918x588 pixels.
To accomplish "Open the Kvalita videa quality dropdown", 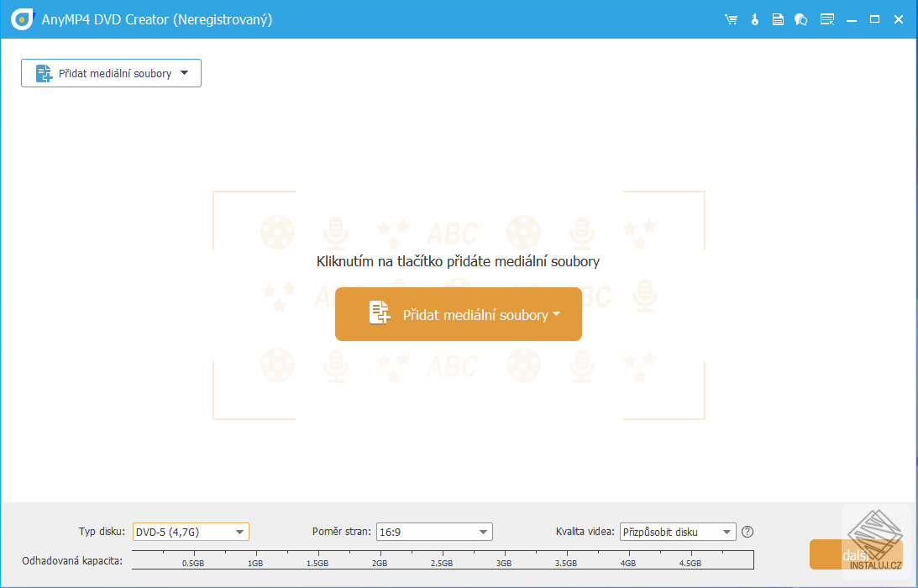I will point(727,532).
